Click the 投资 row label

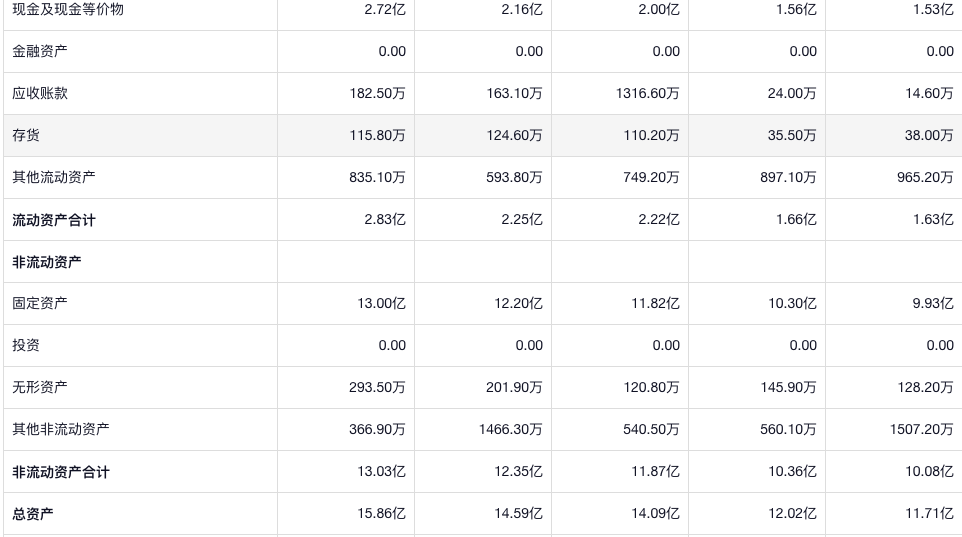[x=26, y=346]
